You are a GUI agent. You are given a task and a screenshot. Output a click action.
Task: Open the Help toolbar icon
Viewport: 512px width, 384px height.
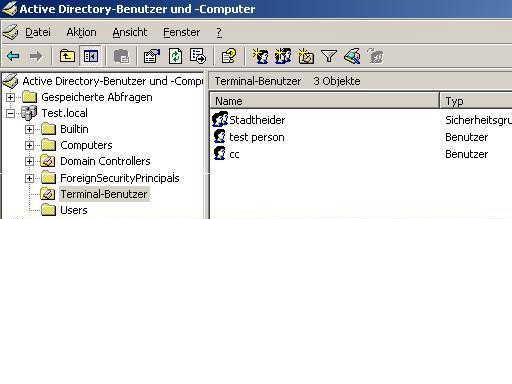(229, 56)
